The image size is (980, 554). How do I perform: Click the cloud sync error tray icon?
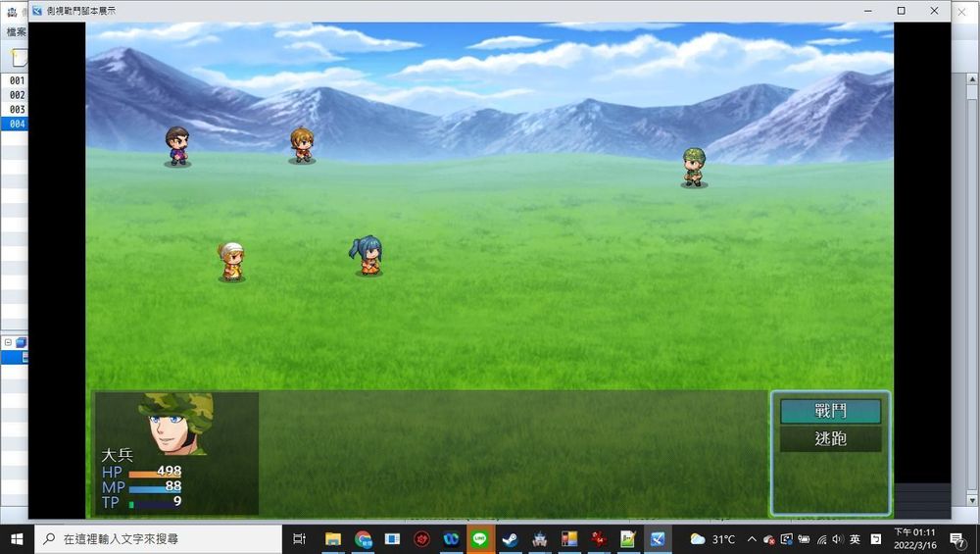pyautogui.click(x=769, y=539)
